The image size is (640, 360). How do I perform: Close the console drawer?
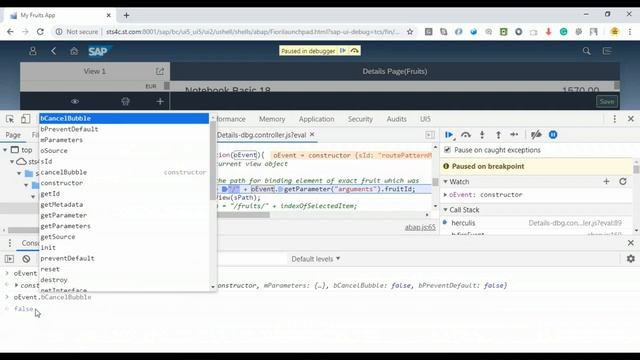click(x=631, y=243)
